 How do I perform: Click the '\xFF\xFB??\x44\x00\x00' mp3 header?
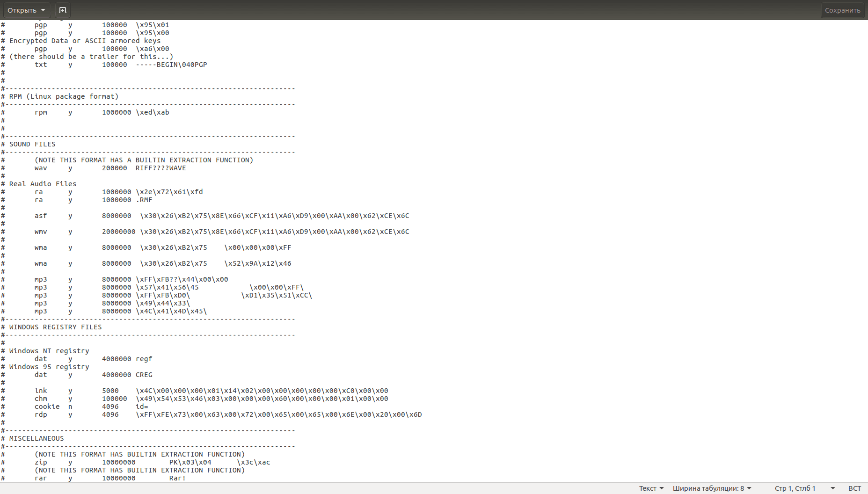[182, 279]
